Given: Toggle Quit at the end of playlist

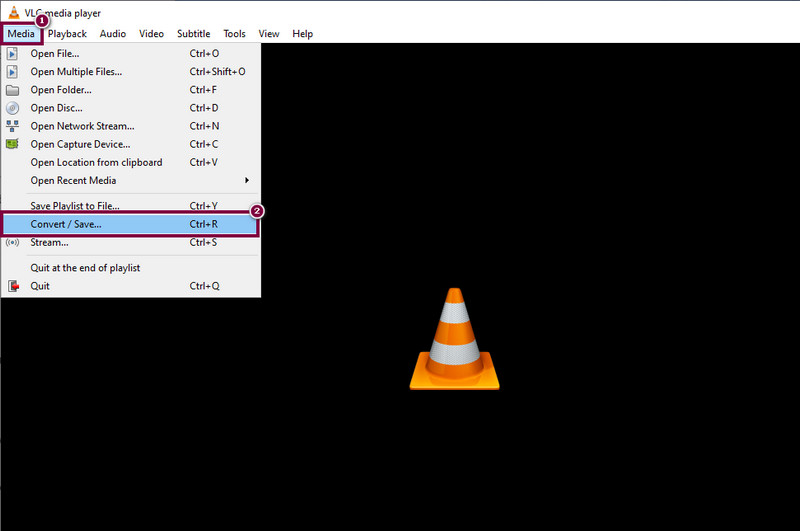Looking at the screenshot, I should click(x=131, y=268).
